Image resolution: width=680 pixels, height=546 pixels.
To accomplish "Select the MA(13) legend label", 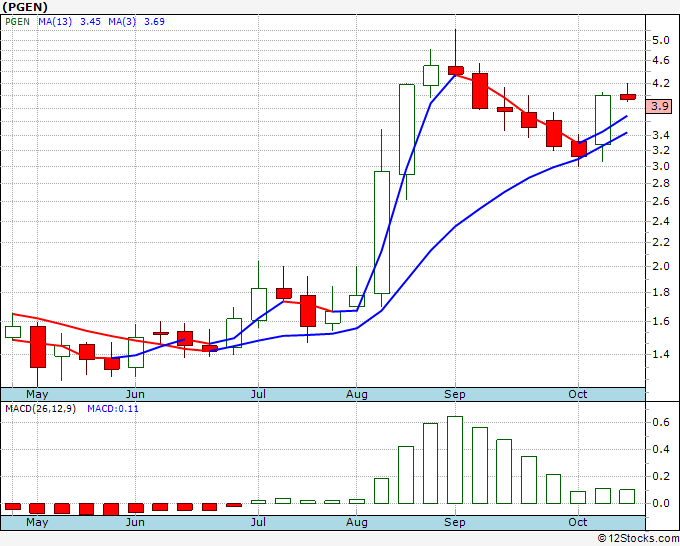I will 55,22.
